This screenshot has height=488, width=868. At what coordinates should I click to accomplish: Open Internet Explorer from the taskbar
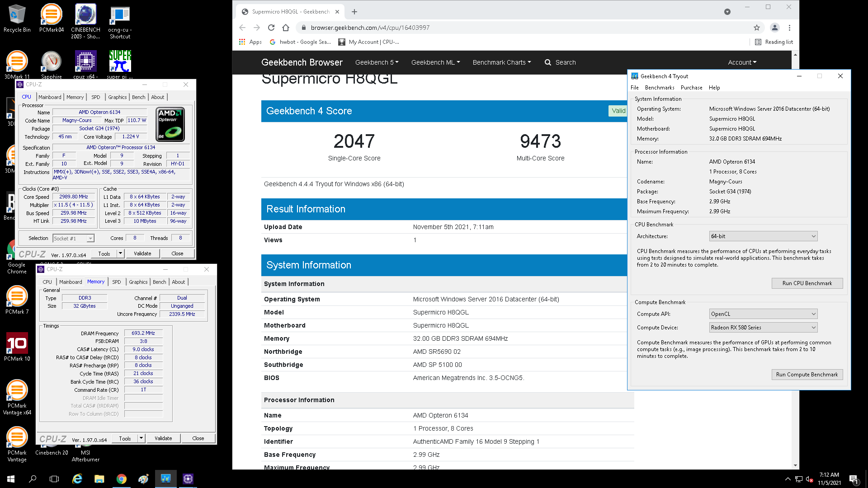pyautogui.click(x=77, y=479)
